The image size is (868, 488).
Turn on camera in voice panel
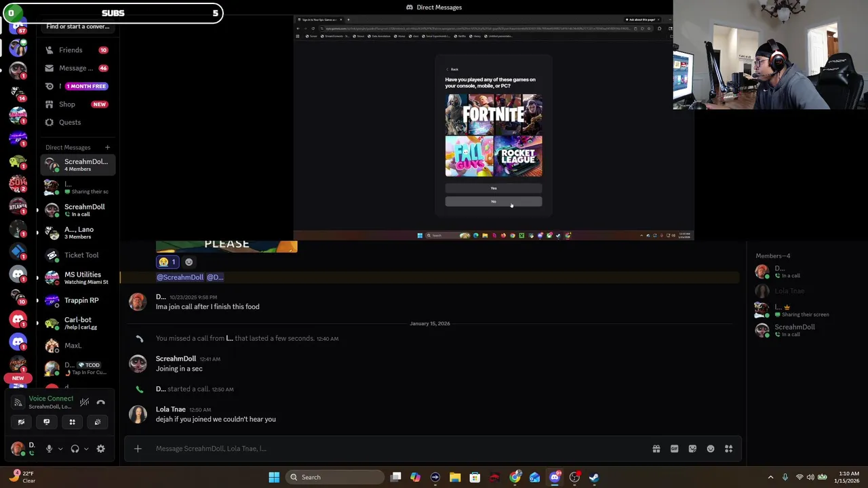click(21, 422)
